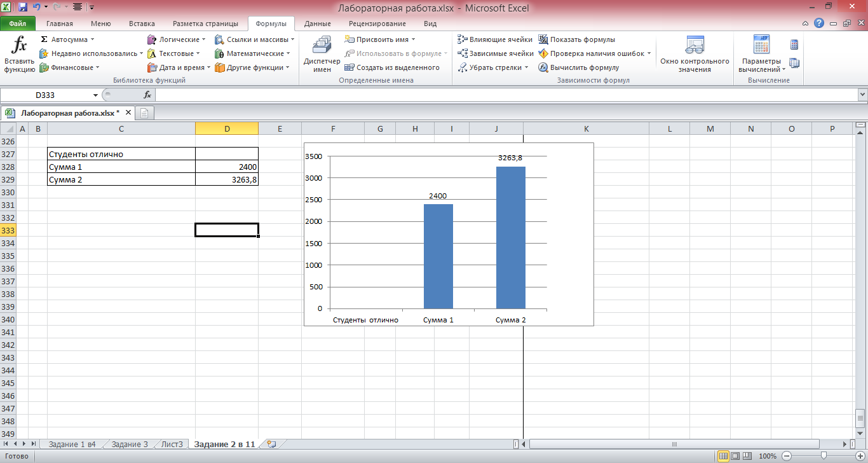
Task: Switch to the Главная ribbon tab
Action: (60, 24)
